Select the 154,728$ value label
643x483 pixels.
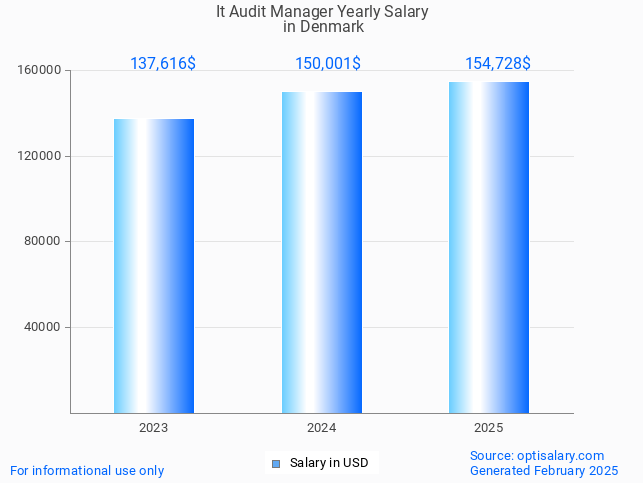coord(497,63)
